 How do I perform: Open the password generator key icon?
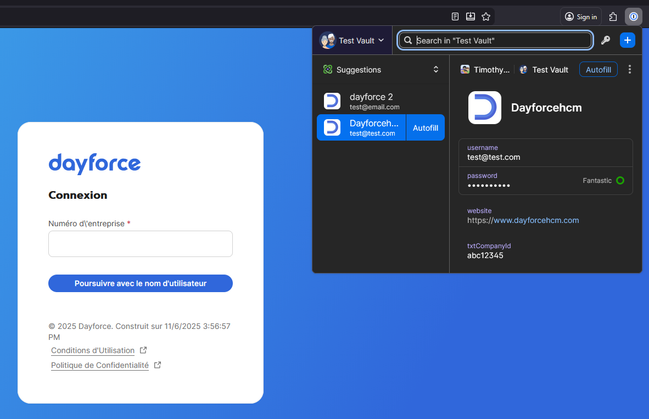[x=605, y=41]
